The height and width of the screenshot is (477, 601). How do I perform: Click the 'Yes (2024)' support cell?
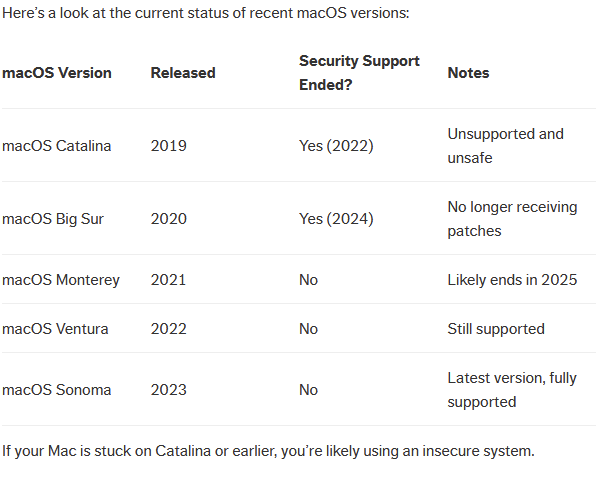(336, 219)
